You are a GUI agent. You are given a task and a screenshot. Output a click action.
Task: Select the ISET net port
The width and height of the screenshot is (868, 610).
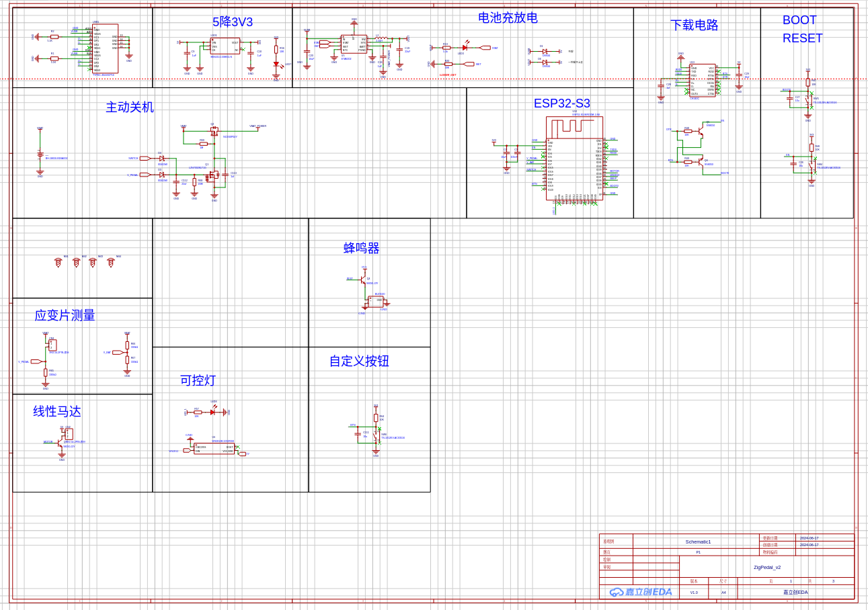469,64
